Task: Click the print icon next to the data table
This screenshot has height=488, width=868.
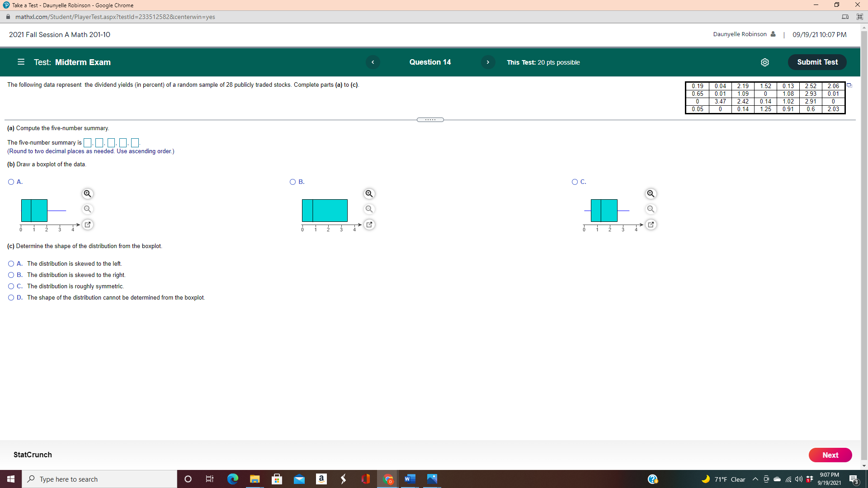Action: (849, 85)
